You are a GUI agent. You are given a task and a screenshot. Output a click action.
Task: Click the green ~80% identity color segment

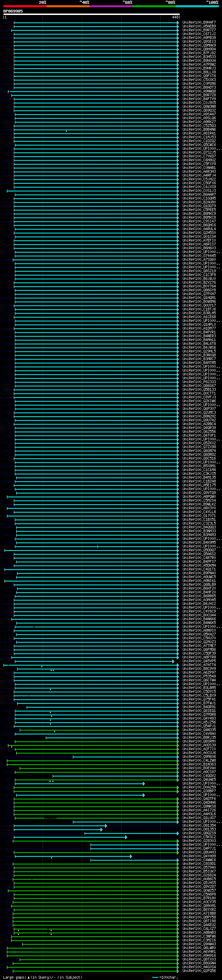pyautogui.click(x=154, y=6)
